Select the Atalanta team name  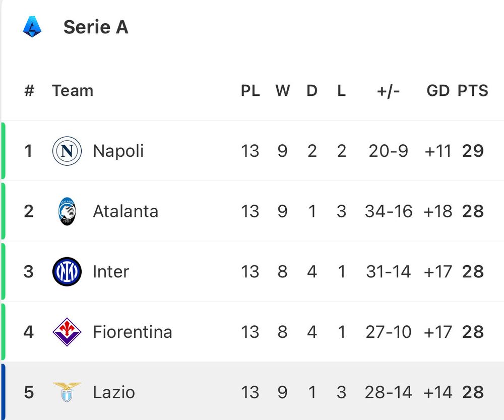coord(125,211)
